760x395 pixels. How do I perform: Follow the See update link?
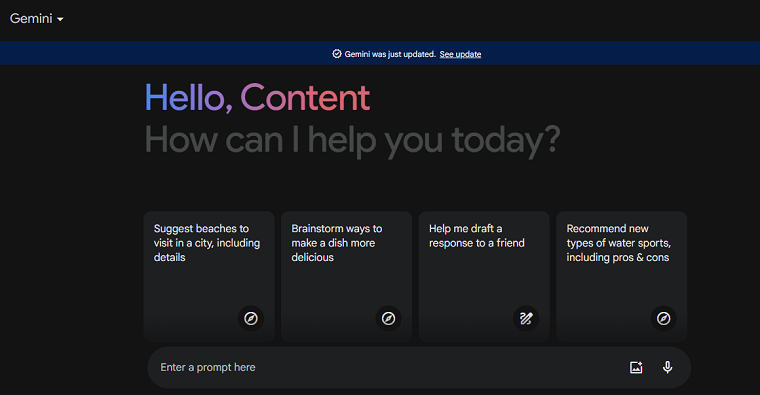click(x=460, y=54)
